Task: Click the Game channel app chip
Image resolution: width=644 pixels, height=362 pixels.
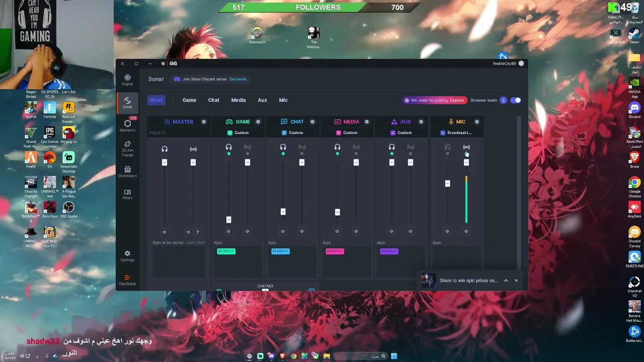Action: (226, 251)
